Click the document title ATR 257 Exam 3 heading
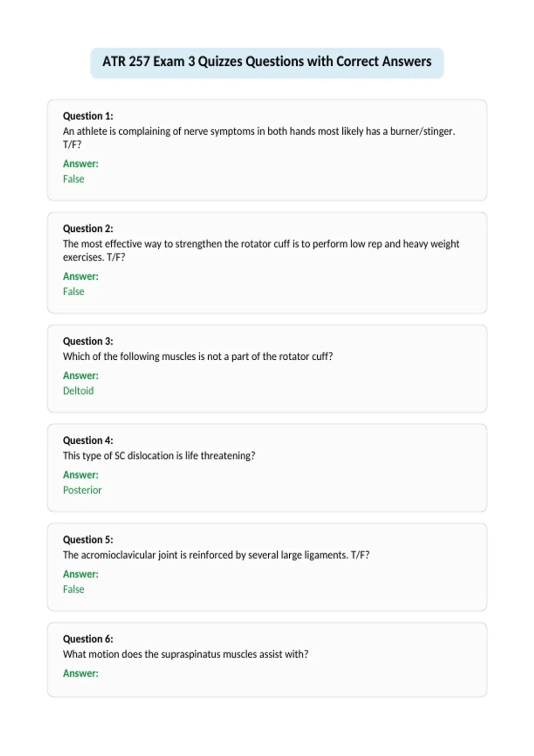Screen dimensions: 534x756 coord(267,61)
